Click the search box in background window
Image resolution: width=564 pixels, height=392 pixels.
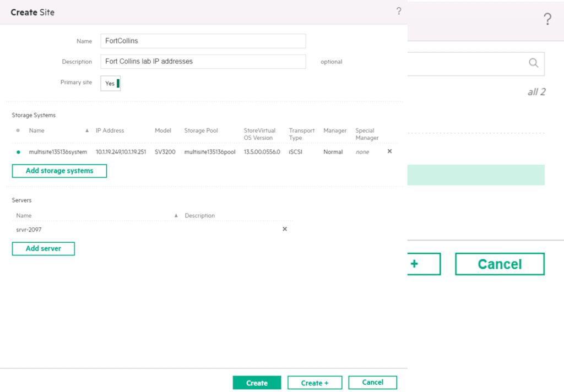475,64
